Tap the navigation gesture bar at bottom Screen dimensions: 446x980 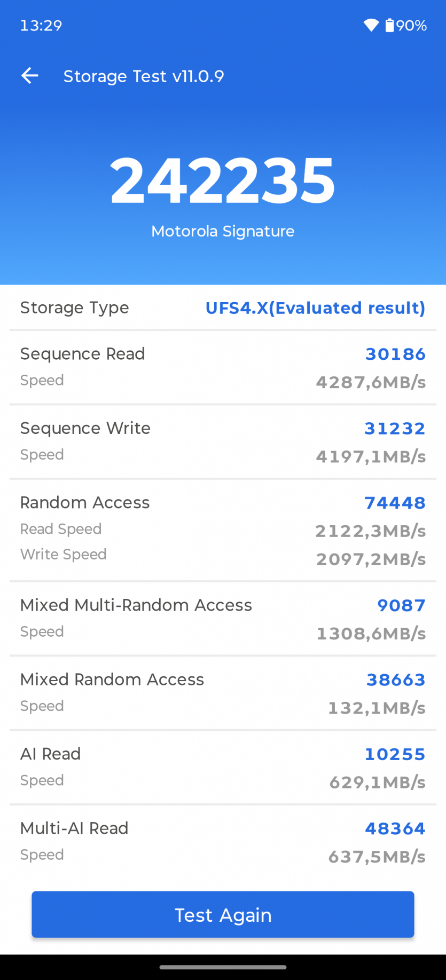tap(223, 967)
